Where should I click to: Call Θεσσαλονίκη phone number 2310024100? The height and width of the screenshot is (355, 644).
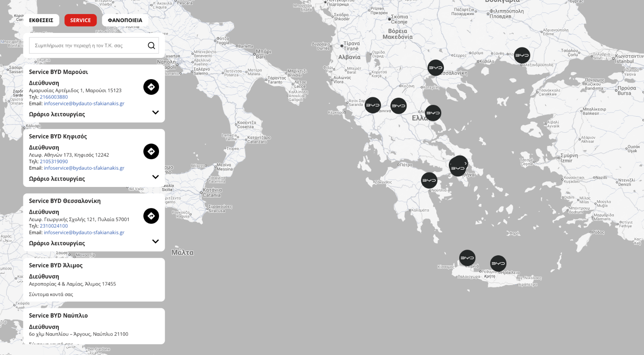pyautogui.click(x=54, y=226)
